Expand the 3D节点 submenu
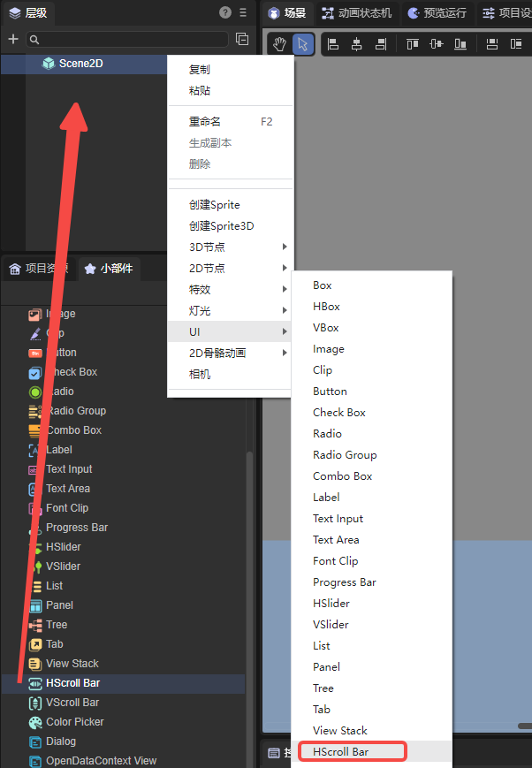 [230, 247]
